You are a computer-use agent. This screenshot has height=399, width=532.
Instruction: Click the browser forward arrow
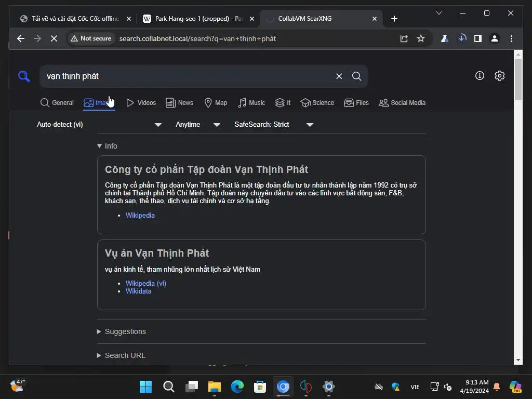(37, 38)
